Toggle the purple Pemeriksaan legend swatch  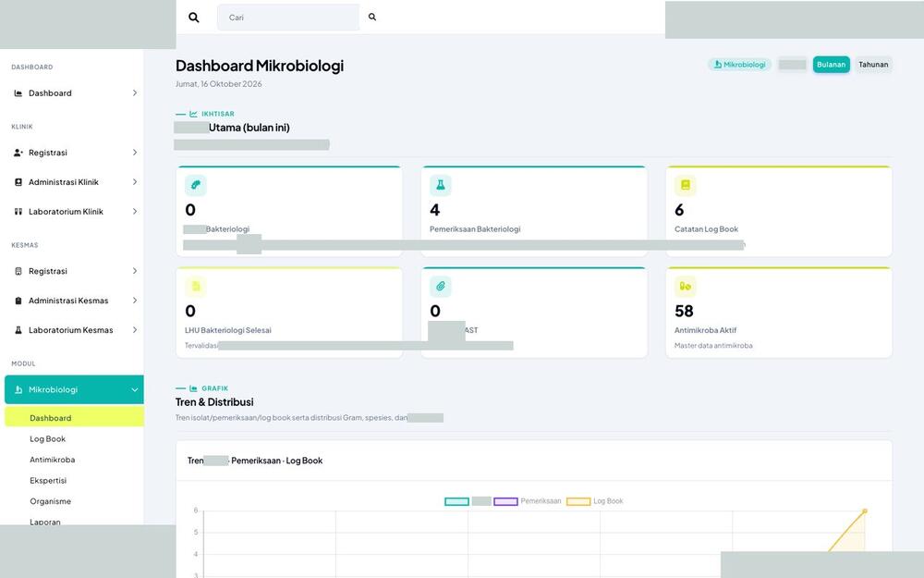point(505,502)
